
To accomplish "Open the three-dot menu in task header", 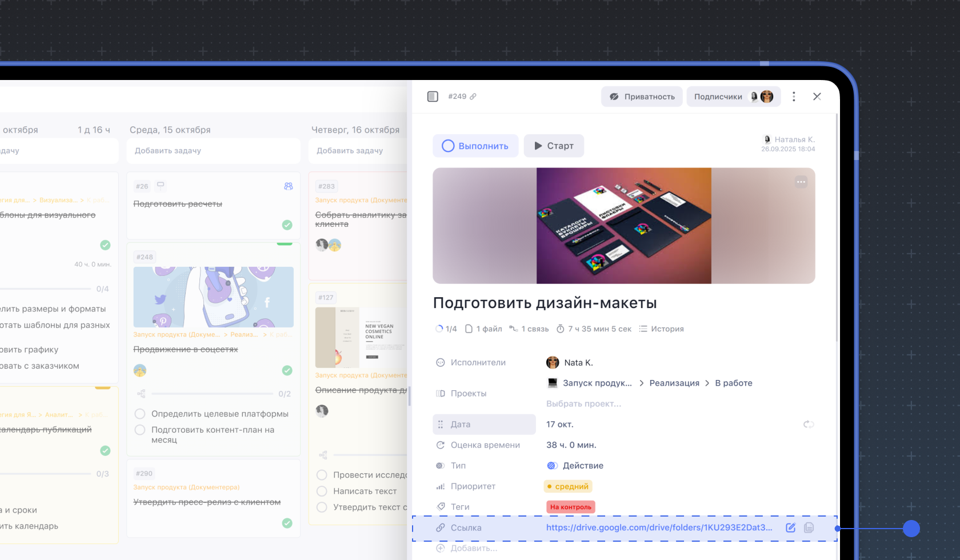I will click(x=794, y=97).
